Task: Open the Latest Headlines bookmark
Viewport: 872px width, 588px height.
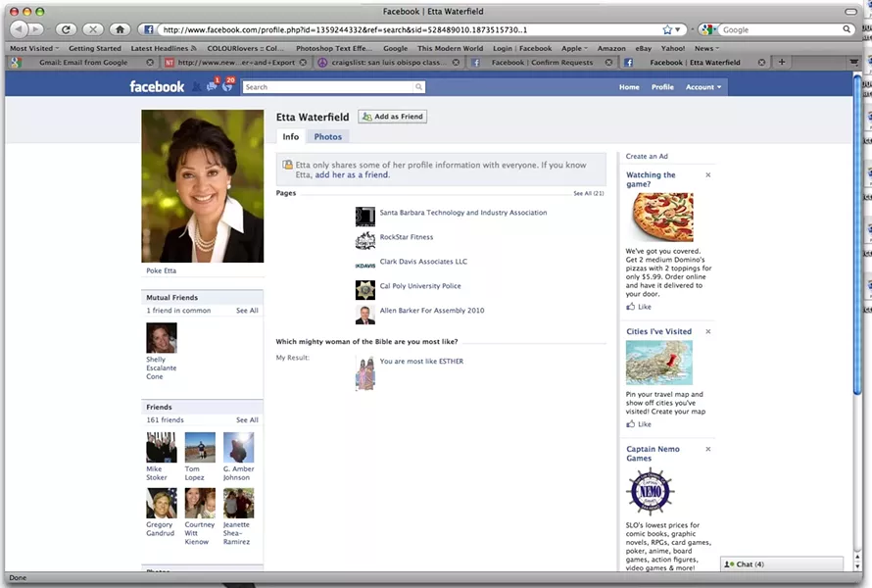Action: click(164, 48)
